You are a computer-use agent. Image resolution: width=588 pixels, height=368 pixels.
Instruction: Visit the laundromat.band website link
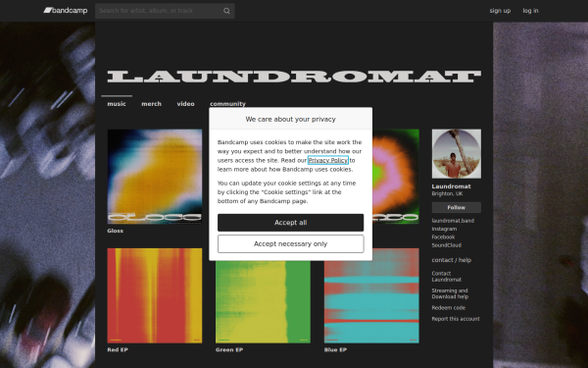(453, 221)
